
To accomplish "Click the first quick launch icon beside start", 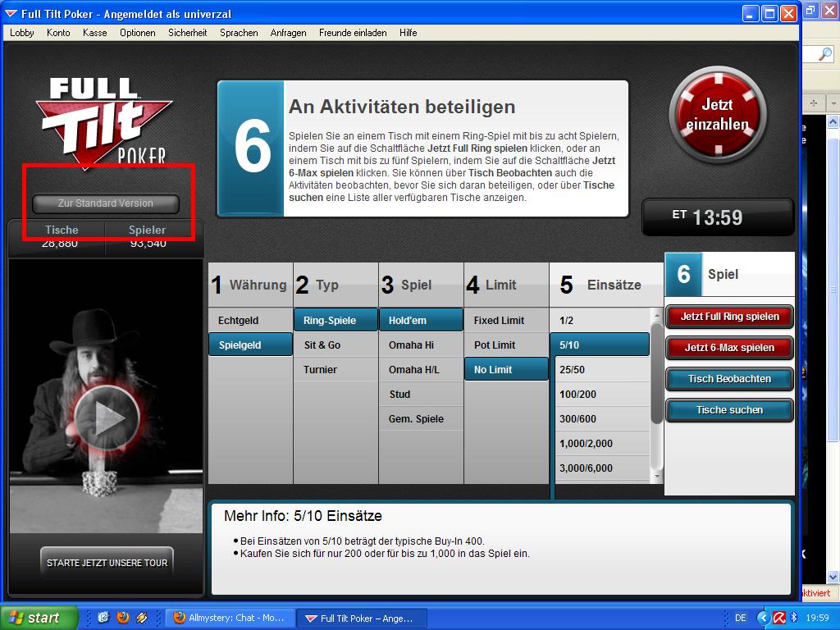I will click(x=103, y=618).
